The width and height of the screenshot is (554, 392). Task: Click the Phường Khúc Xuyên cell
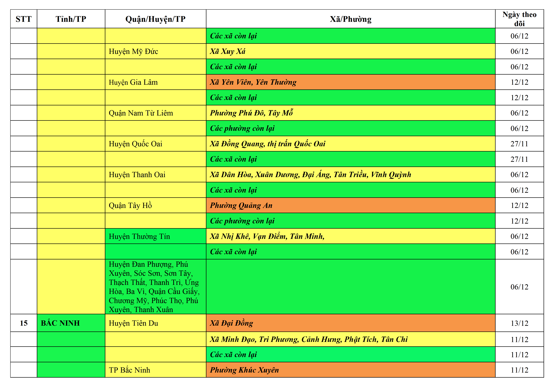coord(244,370)
